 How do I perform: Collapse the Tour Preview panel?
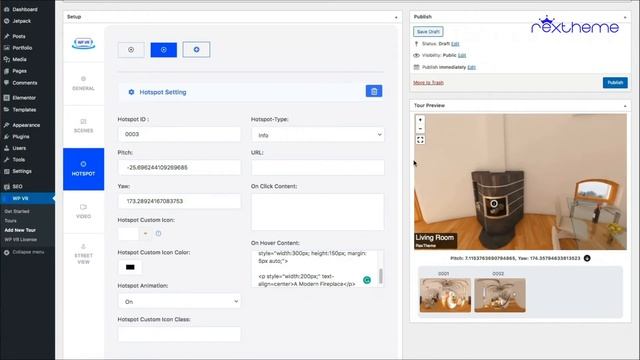[x=625, y=106]
